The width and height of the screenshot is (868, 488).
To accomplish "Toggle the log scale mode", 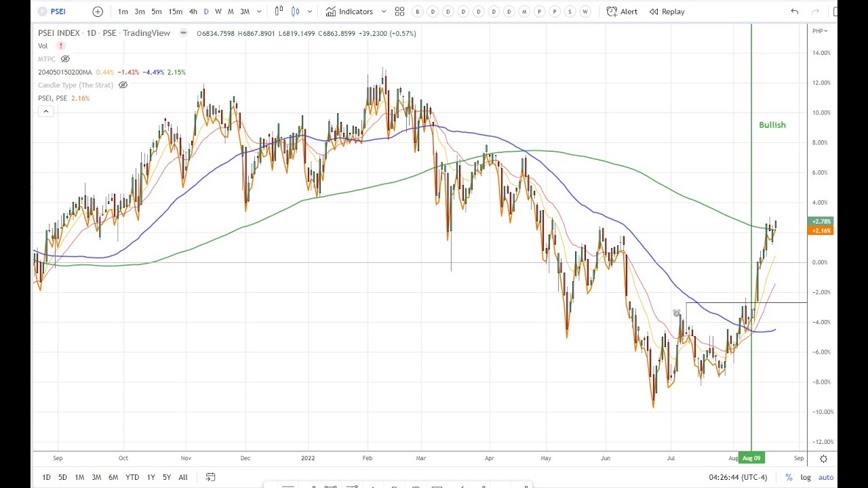I will coord(806,477).
